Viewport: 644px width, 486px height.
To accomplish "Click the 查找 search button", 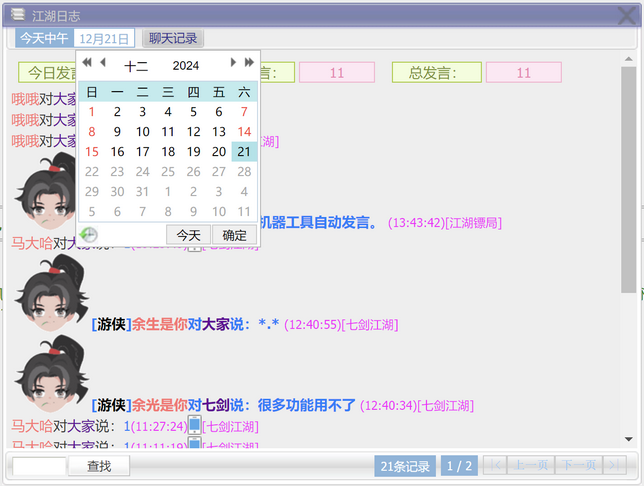I will (99, 465).
